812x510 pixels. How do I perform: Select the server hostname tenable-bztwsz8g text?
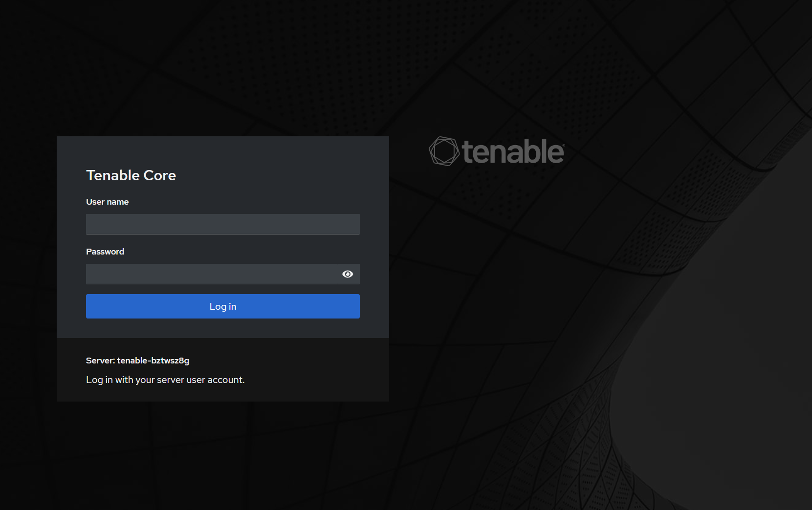[x=153, y=361]
